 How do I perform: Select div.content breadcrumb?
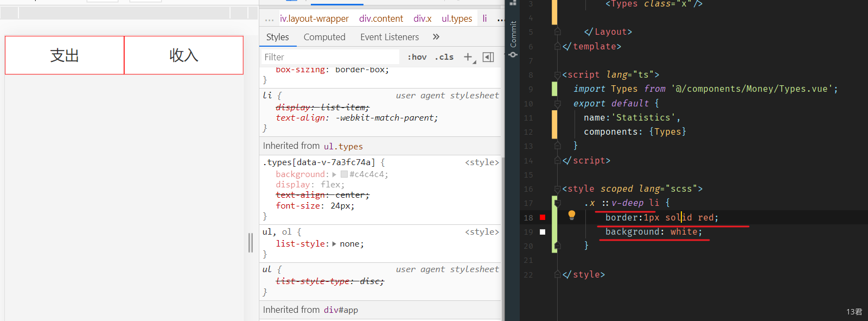click(x=381, y=18)
